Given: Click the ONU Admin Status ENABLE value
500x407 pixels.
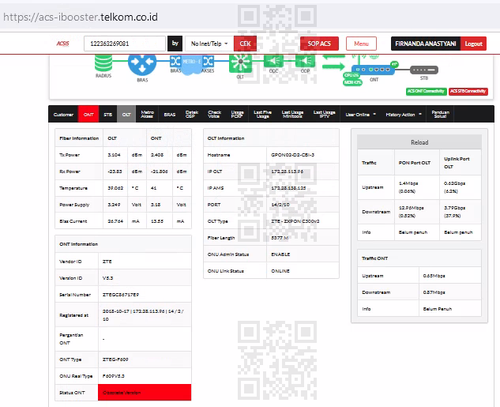Looking at the screenshot, I should click(x=281, y=254).
